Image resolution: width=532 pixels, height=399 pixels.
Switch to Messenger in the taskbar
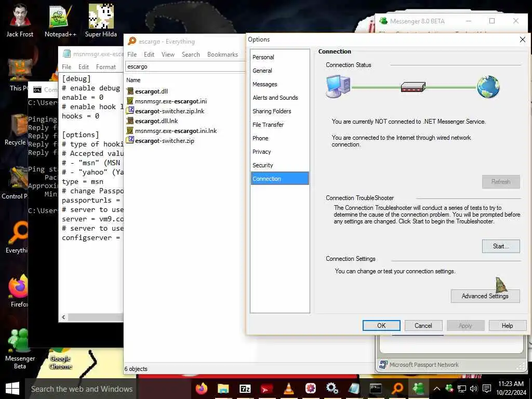[x=419, y=388]
